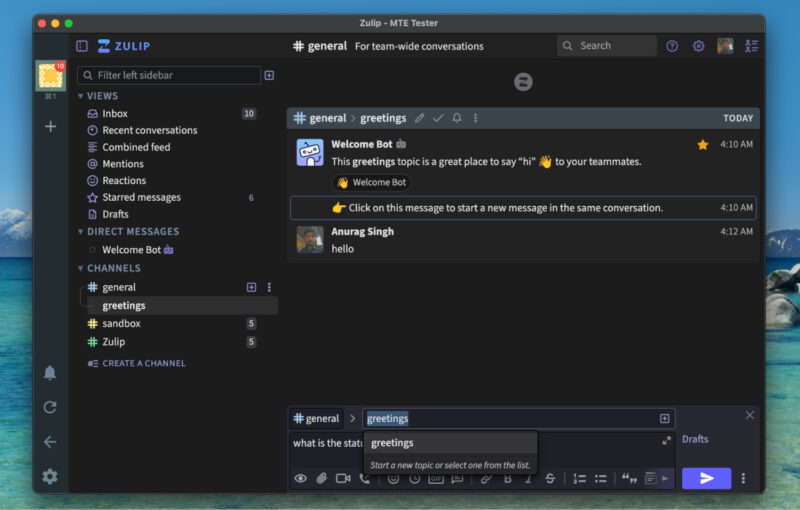The height and width of the screenshot is (510, 800).
Task: Open the general channel dropdown in compose box
Action: click(x=316, y=419)
